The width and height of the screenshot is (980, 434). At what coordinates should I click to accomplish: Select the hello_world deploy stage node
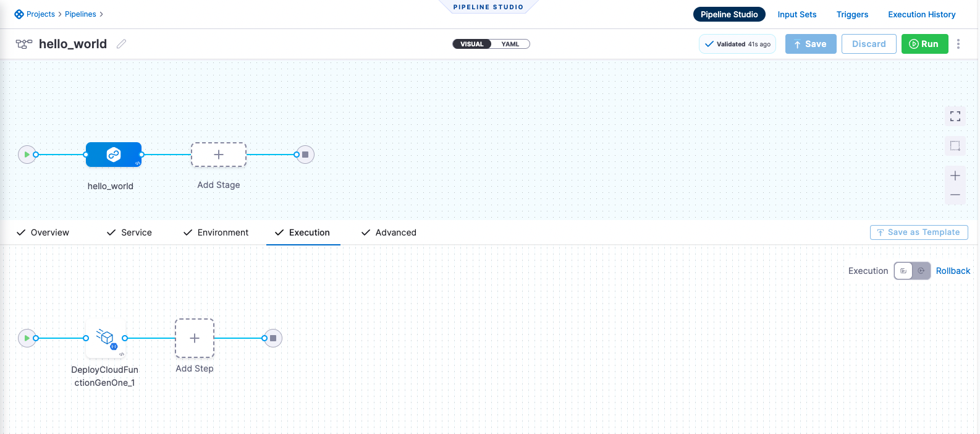click(113, 155)
